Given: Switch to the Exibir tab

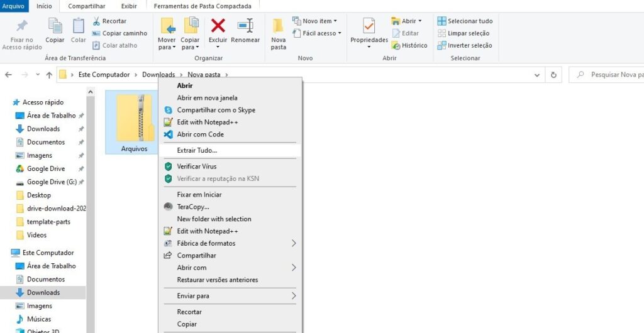Looking at the screenshot, I should click(x=129, y=6).
